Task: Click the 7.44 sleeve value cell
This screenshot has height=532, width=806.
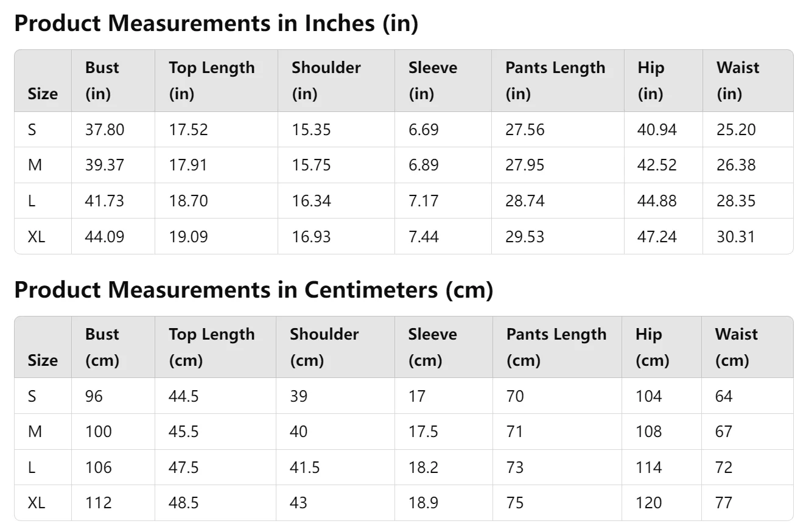Action: point(424,236)
